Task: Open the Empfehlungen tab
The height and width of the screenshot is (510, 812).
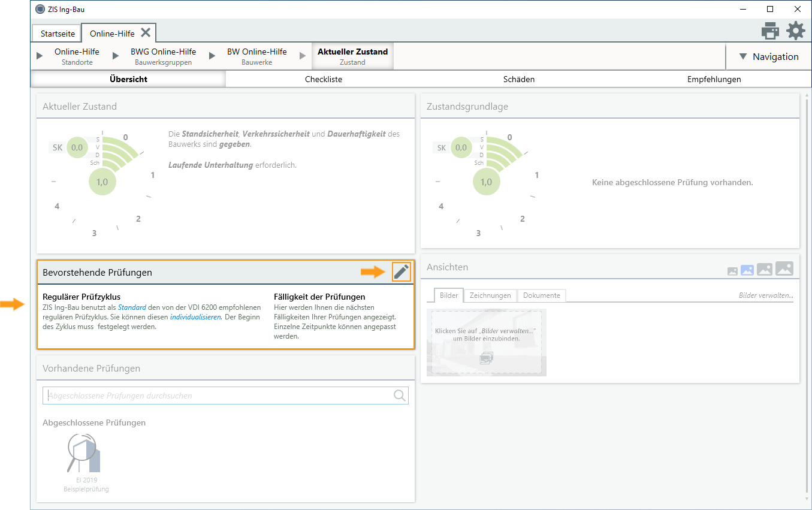Action: pyautogui.click(x=714, y=79)
